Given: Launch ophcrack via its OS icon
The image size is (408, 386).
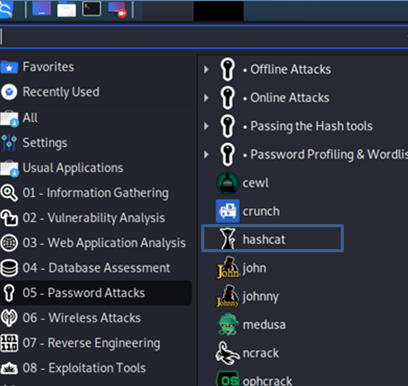Looking at the screenshot, I should pyautogui.click(x=228, y=379).
